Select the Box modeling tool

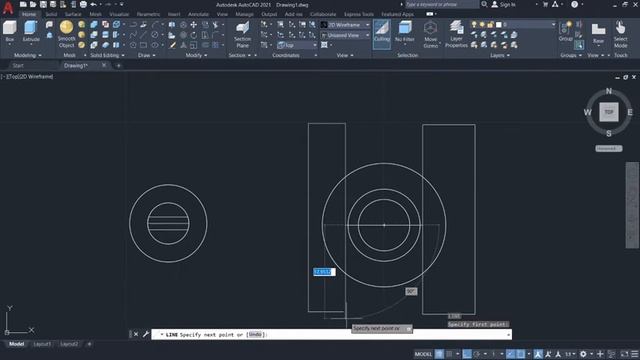[9, 31]
